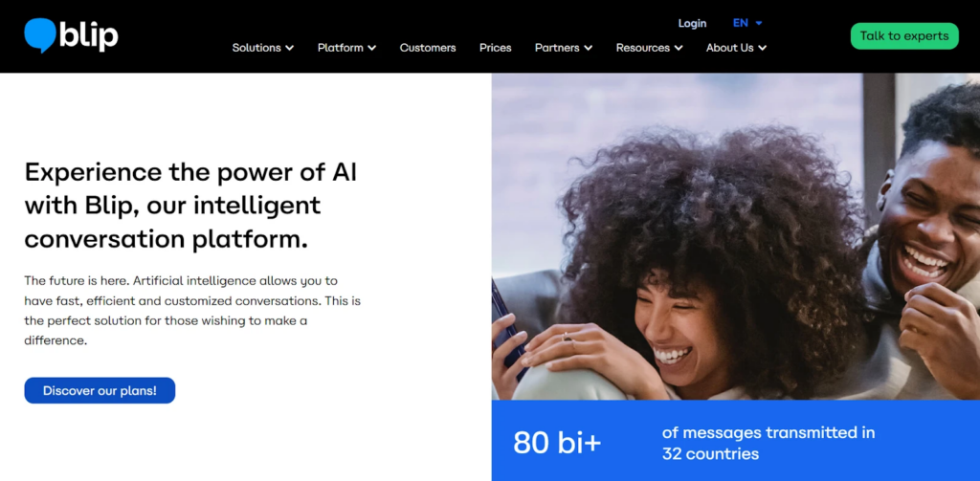Click the blip wordmark in header
The height and width of the screenshot is (481, 980).
coord(89,35)
